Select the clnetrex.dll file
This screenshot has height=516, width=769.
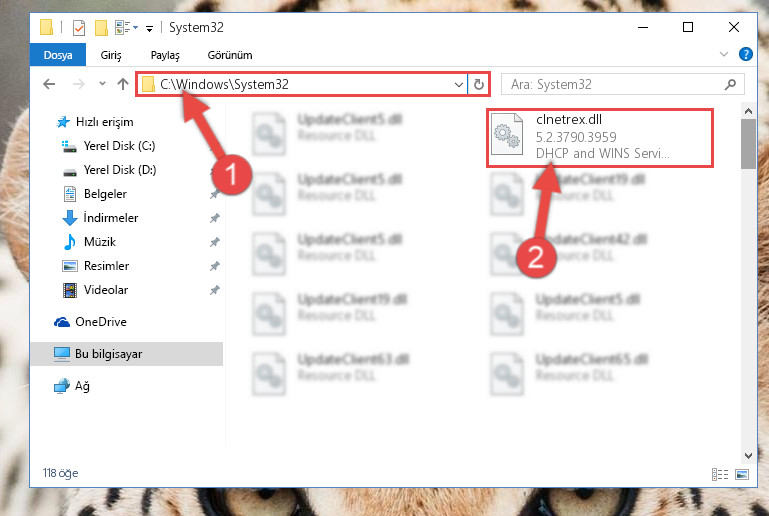coord(599,138)
